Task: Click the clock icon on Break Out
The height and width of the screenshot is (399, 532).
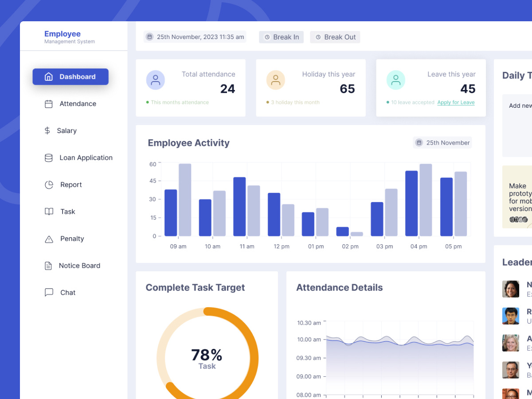Action: (x=317, y=37)
